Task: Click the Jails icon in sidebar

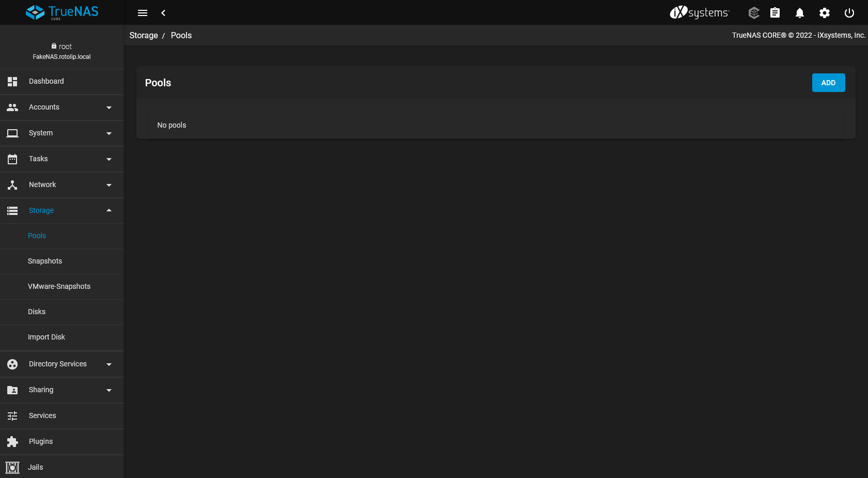Action: pos(12,468)
